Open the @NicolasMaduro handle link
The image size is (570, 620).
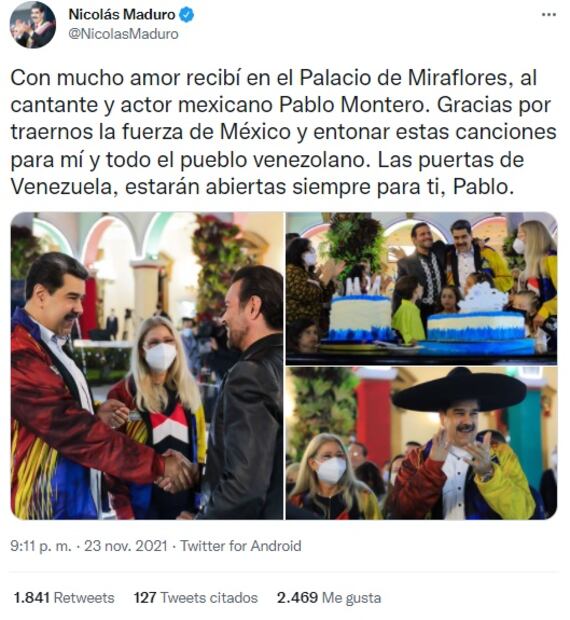click(x=123, y=34)
